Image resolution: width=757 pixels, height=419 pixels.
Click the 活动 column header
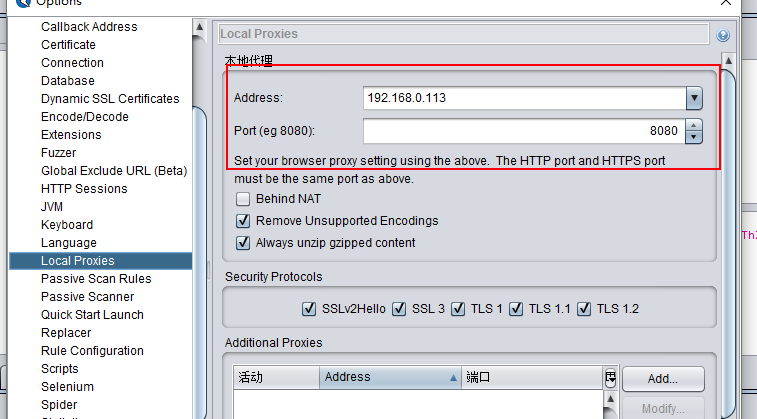pyautogui.click(x=276, y=377)
